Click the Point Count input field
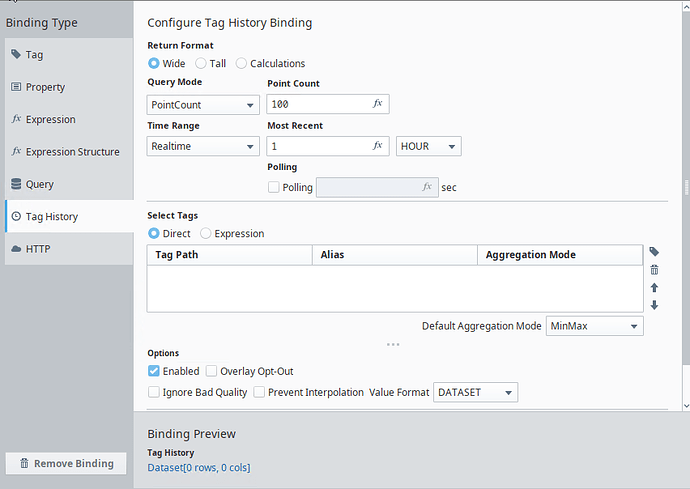Viewport: 690px width, 489px height. point(317,104)
